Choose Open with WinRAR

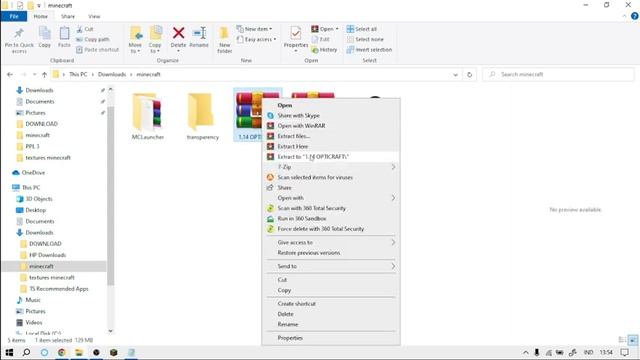click(x=331, y=126)
